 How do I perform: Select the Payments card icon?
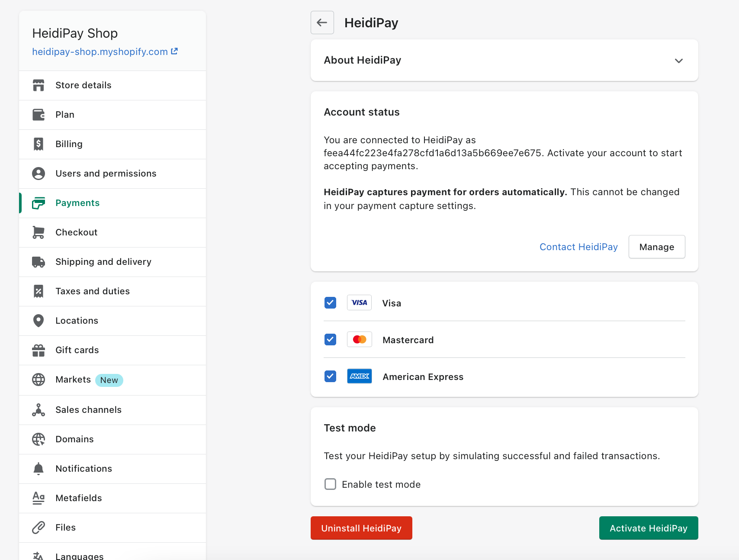(39, 203)
